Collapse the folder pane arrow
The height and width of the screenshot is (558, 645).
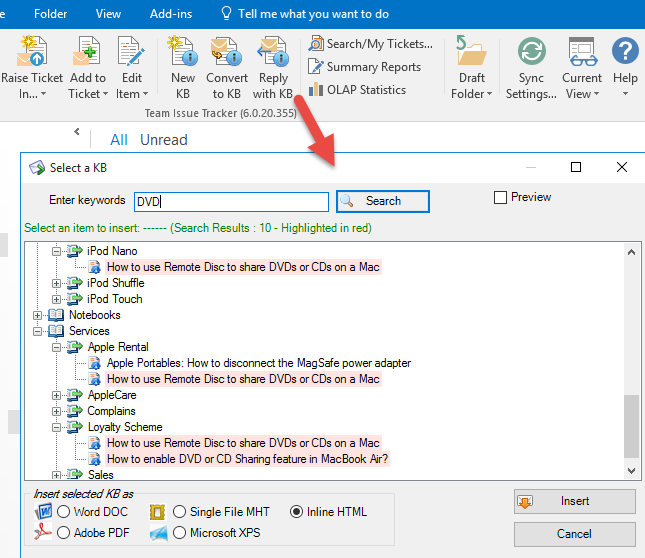pyautogui.click(x=77, y=132)
